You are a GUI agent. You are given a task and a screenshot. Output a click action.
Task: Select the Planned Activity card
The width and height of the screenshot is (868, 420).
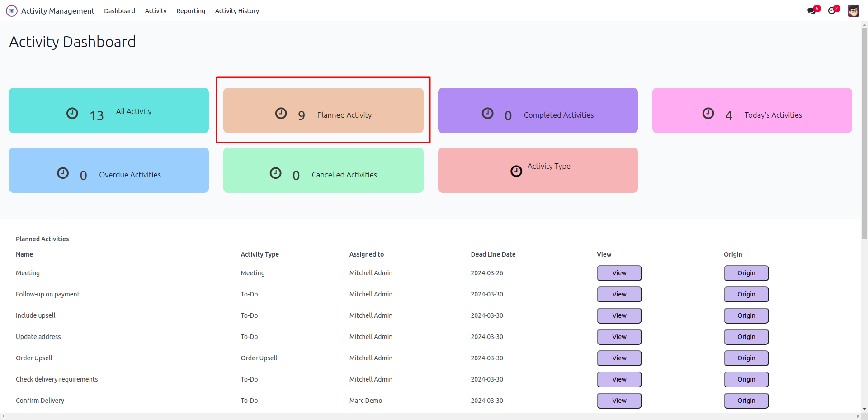[323, 110]
